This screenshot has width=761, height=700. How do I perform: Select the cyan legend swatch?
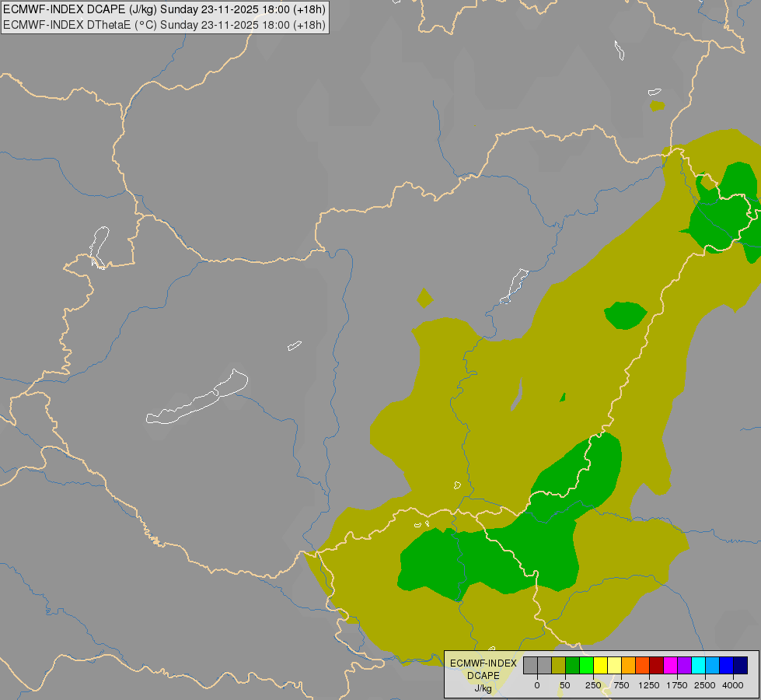tap(699, 665)
